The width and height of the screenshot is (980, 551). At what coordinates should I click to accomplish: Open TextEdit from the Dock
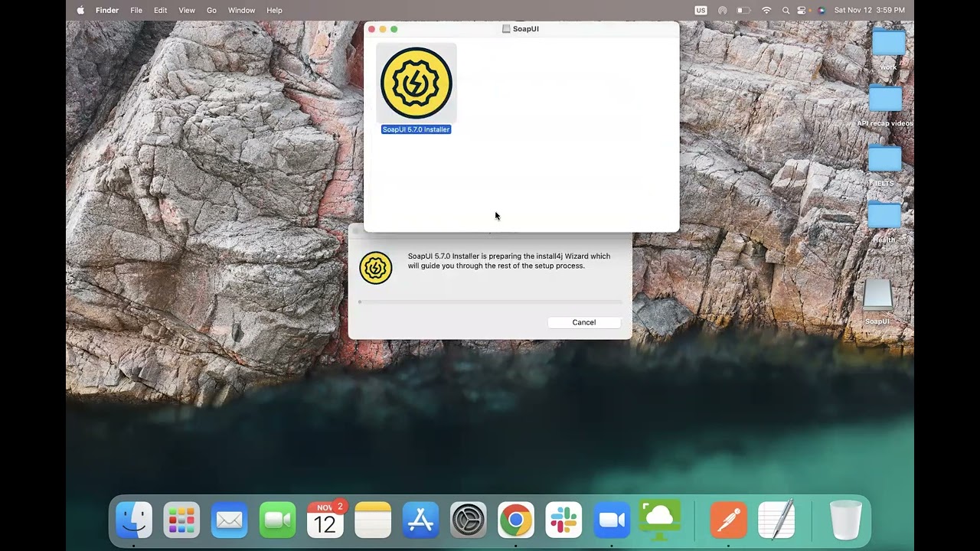point(776,520)
